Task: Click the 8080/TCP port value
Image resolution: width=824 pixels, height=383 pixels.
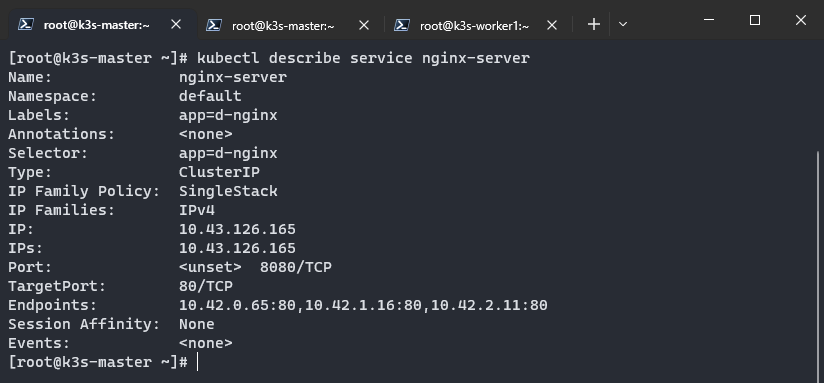Action: tap(296, 267)
